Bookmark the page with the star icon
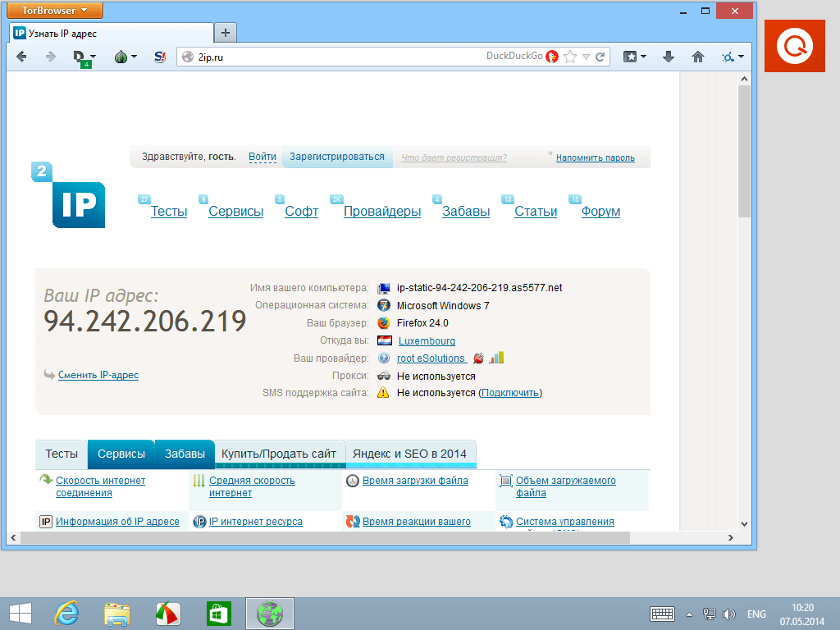Screen dimensions: 840x630 [570, 57]
